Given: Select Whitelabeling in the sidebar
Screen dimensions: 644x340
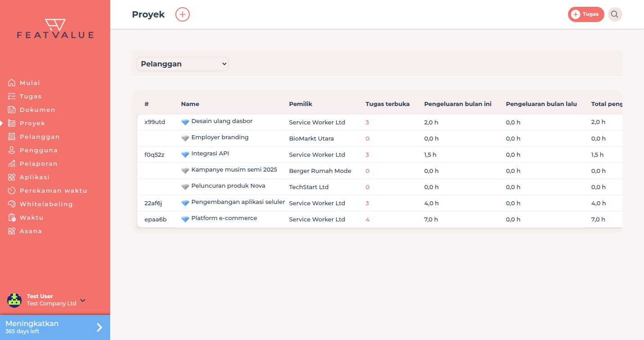Looking at the screenshot, I should (46, 204).
